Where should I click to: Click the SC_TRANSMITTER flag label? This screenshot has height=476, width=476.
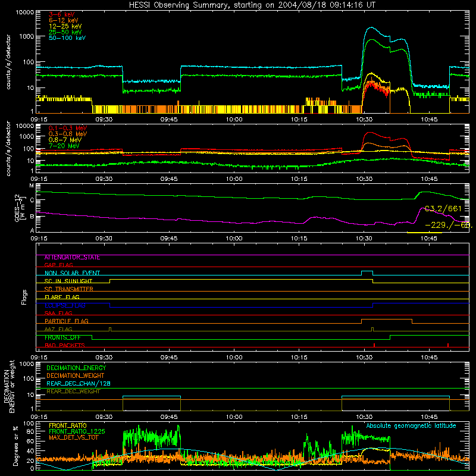point(68,289)
